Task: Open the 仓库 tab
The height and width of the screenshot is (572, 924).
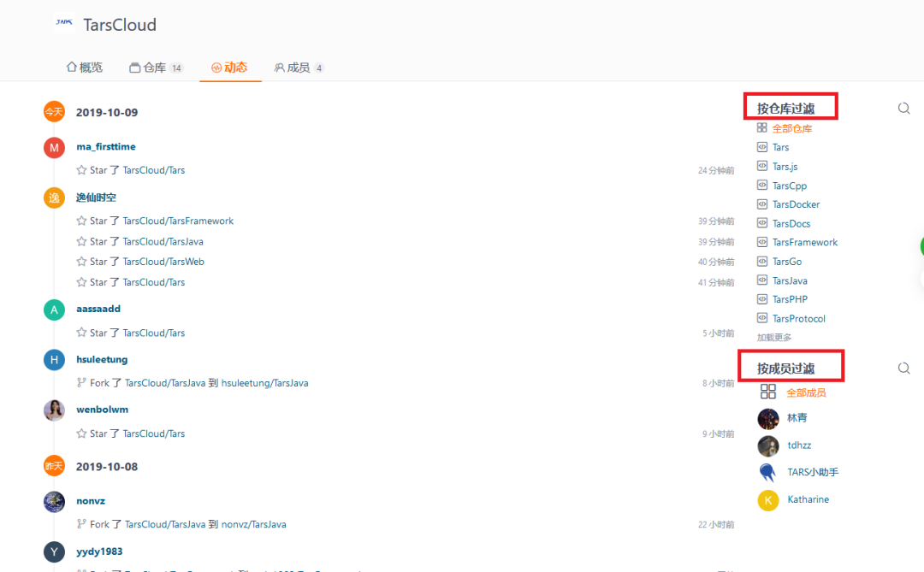Action: [x=157, y=68]
